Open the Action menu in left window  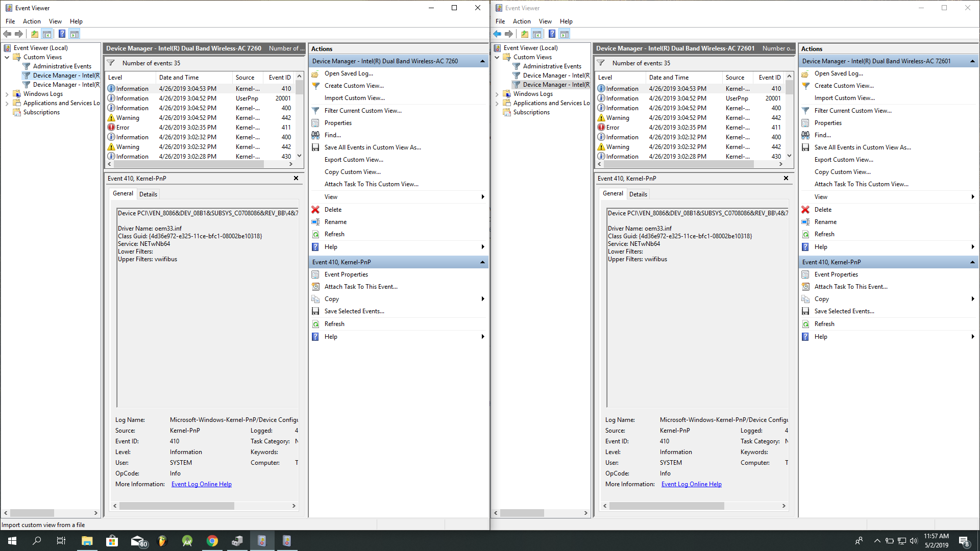32,21
